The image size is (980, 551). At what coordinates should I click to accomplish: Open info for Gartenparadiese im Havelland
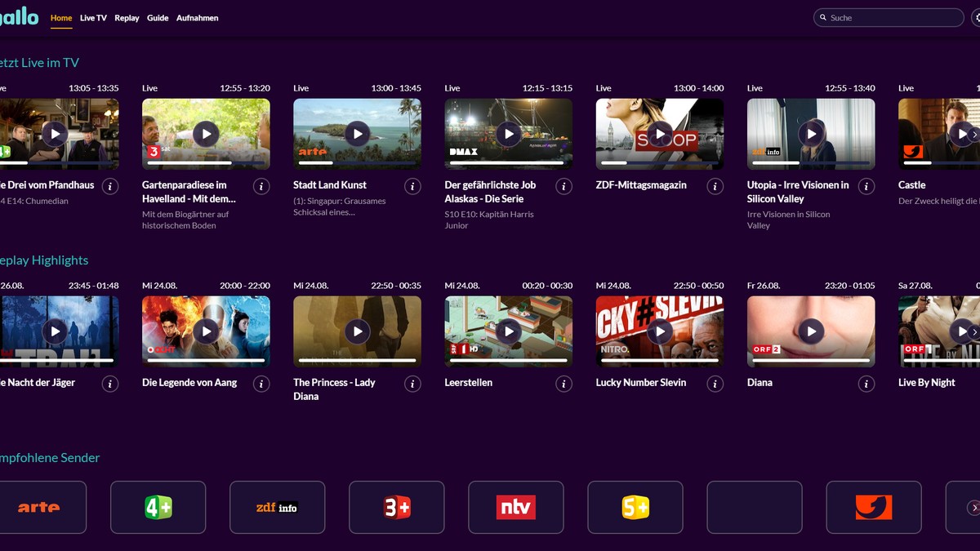pyautogui.click(x=261, y=186)
